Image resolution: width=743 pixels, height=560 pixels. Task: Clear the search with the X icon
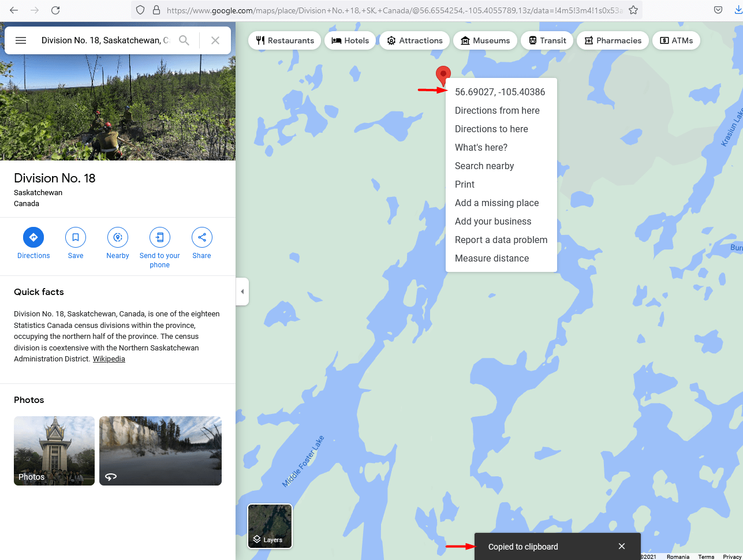coord(215,40)
